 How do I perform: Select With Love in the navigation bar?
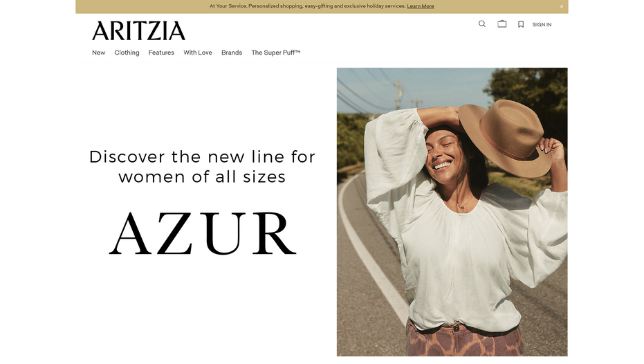pos(198,53)
